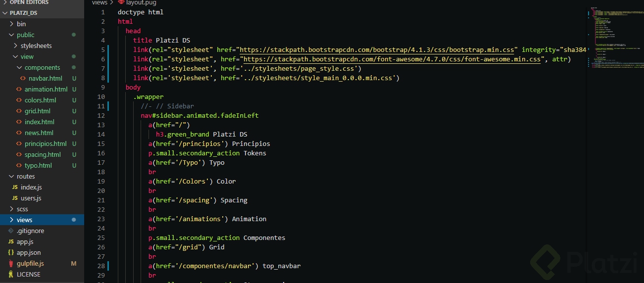Click the pug icon next to layout.pug
The image size is (644, 283).
121,2
